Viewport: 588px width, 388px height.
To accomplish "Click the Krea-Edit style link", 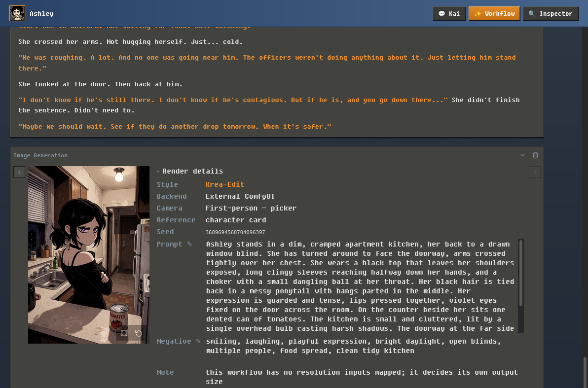I will (x=224, y=184).
